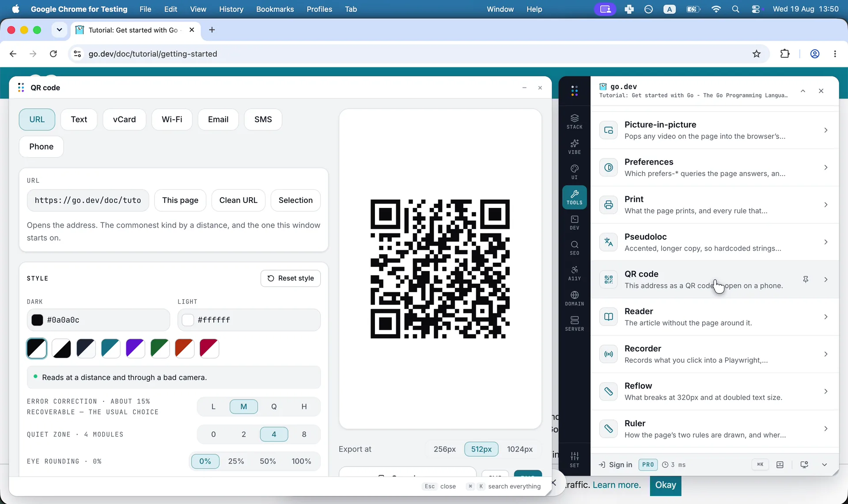The width and height of the screenshot is (848, 504).
Task: Click the Ruler tool icon
Action: pos(609,429)
